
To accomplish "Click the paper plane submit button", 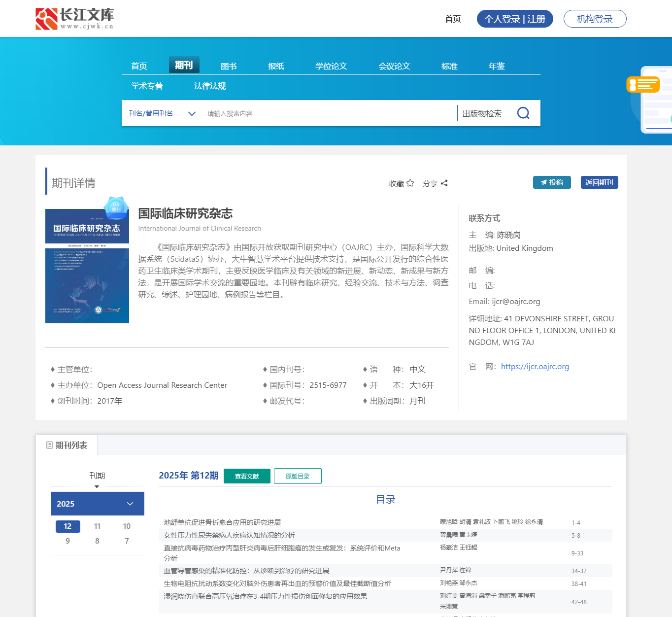I will (551, 182).
